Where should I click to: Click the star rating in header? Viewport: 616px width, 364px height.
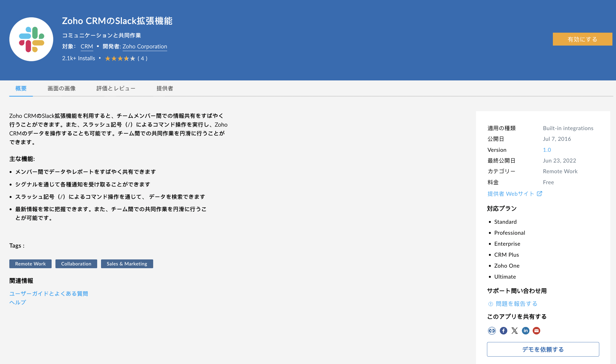coord(120,58)
